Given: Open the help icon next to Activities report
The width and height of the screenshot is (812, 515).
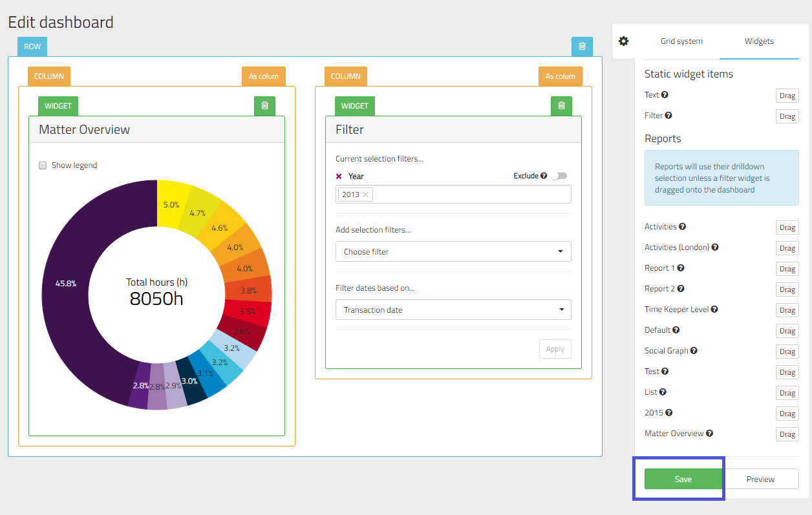Looking at the screenshot, I should click(683, 226).
